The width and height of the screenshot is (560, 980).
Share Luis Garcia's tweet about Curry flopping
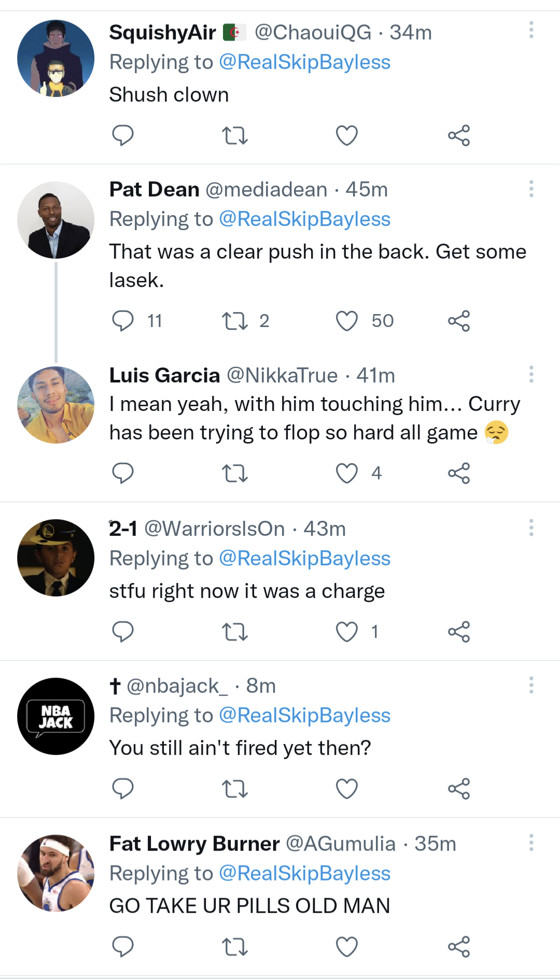(459, 473)
